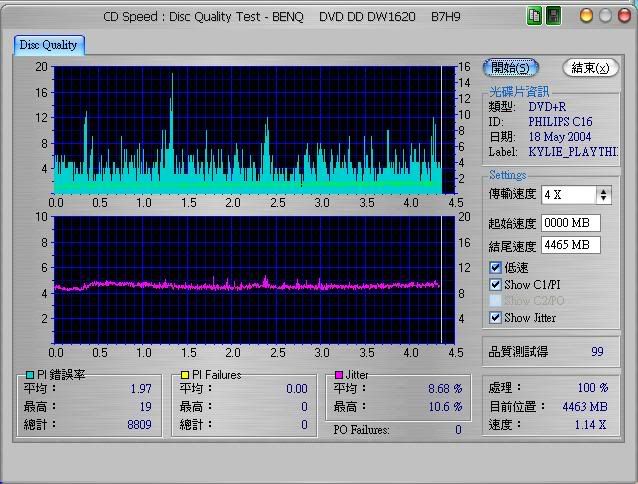This screenshot has height=484, width=638.
Task: Toggle the 低速 checkbox
Action: point(496,268)
